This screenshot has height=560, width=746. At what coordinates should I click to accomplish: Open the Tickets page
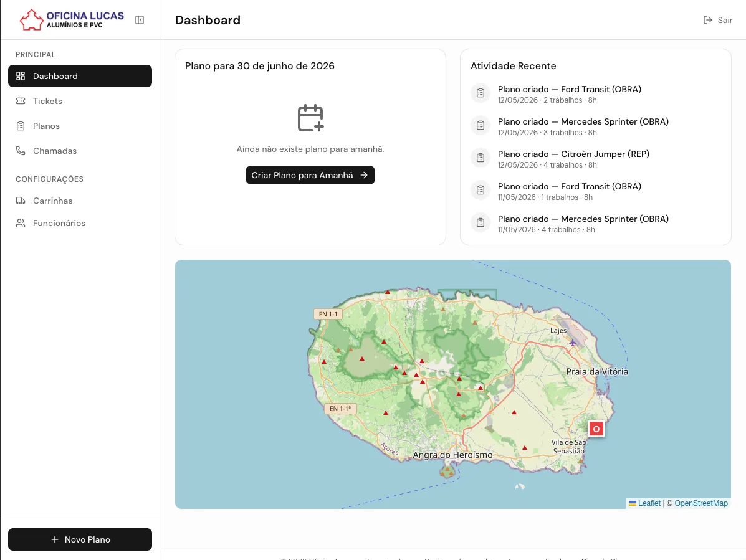pyautogui.click(x=80, y=101)
